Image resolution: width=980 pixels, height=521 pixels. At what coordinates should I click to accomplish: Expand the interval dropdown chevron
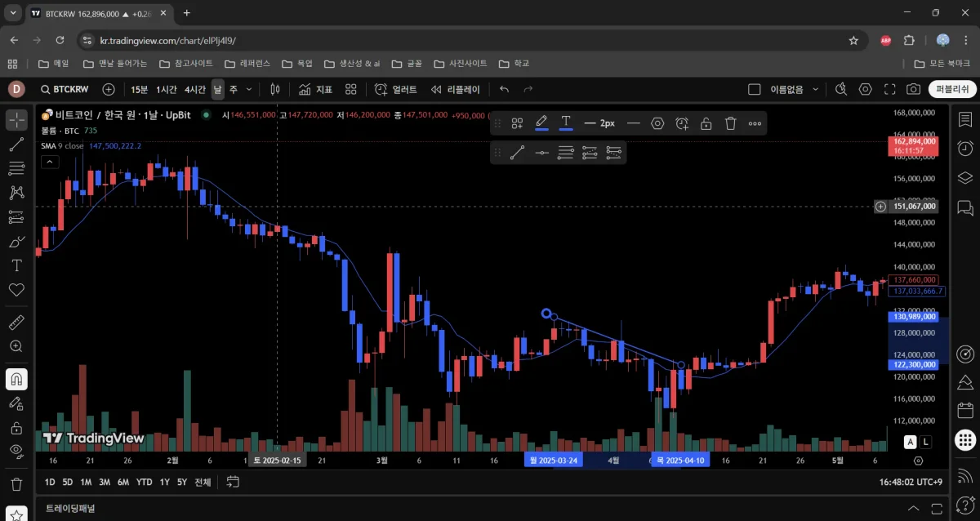point(248,89)
